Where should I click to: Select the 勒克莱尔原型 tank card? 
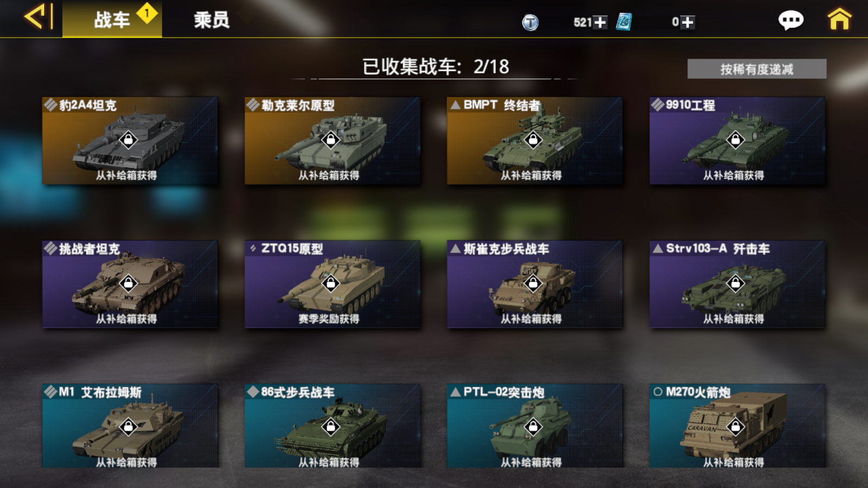(332, 140)
